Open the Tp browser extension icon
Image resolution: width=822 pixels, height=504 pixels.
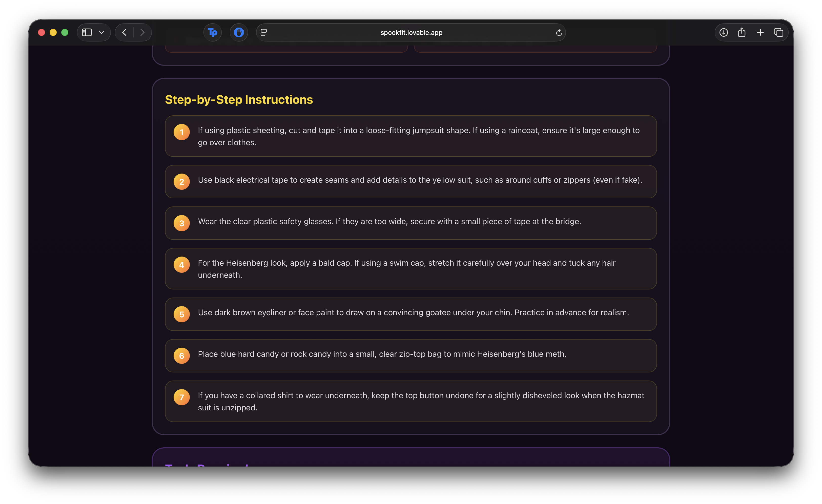(213, 32)
